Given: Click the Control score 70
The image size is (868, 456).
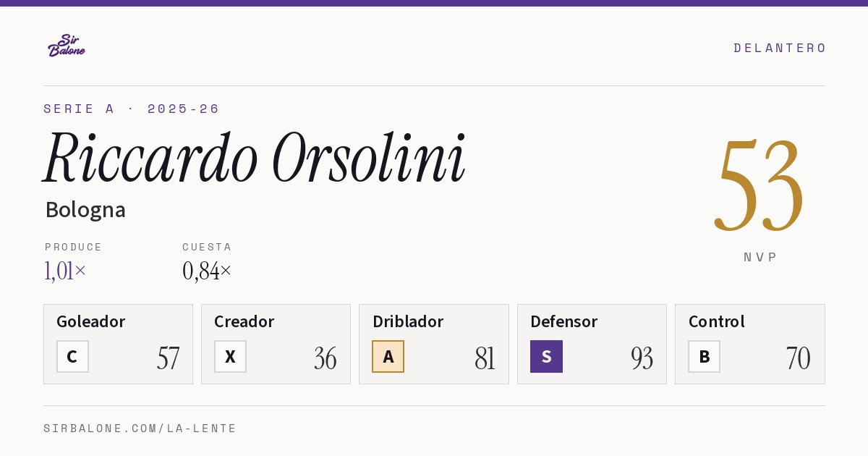Looking at the screenshot, I should [798, 358].
